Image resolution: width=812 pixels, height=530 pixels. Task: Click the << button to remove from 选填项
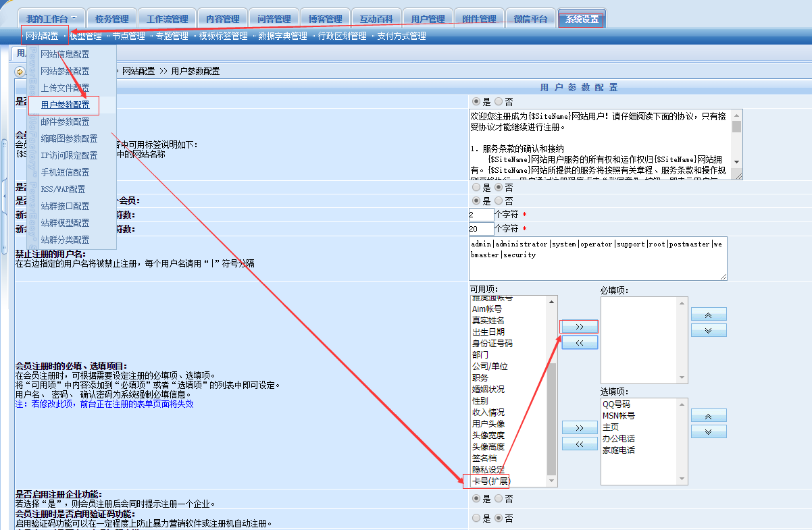click(x=580, y=444)
